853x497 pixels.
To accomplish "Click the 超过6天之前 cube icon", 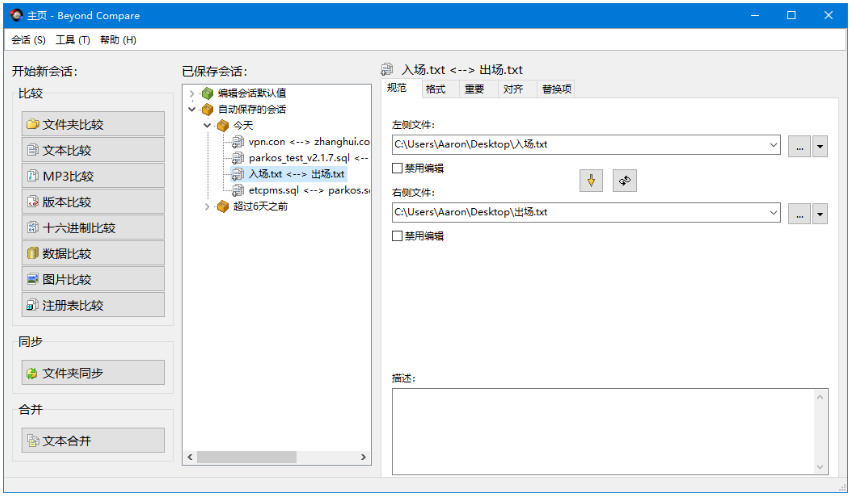I will tap(222, 207).
